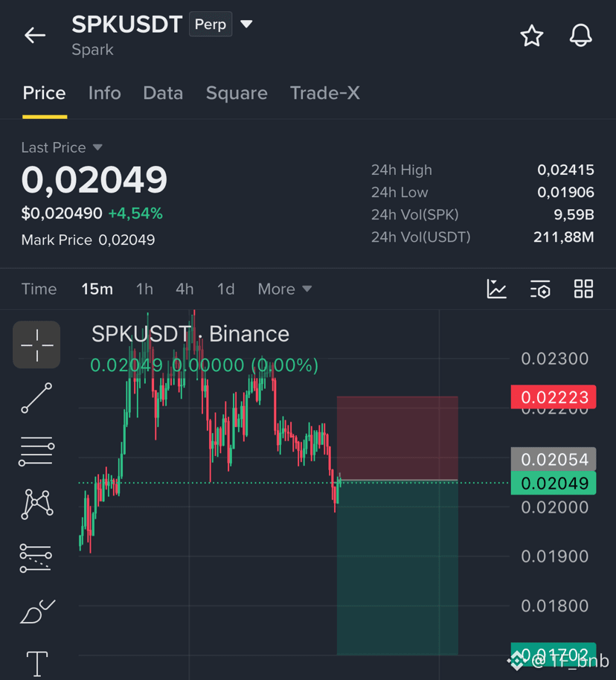Click the red 0.02223 price label
The width and height of the screenshot is (616, 680).
click(x=554, y=397)
